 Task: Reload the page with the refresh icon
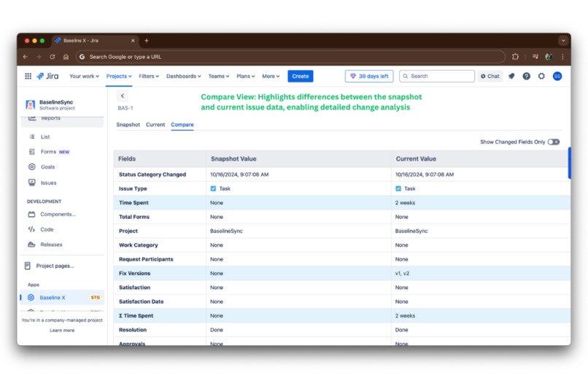[52, 57]
